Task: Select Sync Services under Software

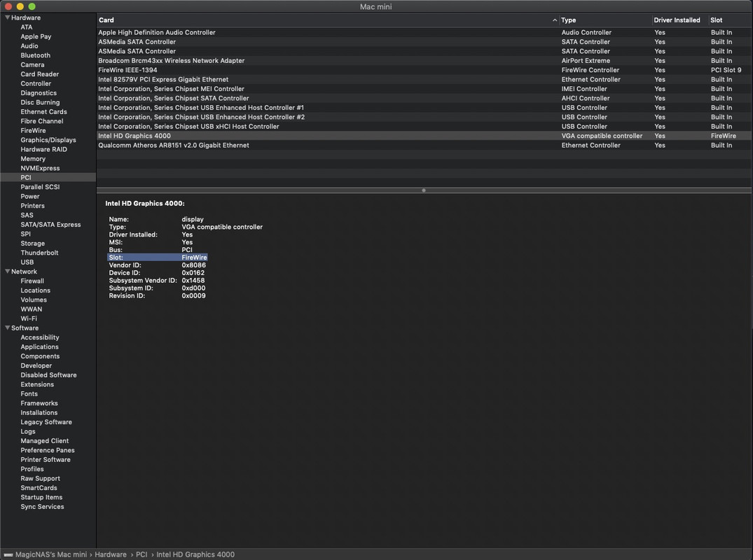Action: point(42,507)
